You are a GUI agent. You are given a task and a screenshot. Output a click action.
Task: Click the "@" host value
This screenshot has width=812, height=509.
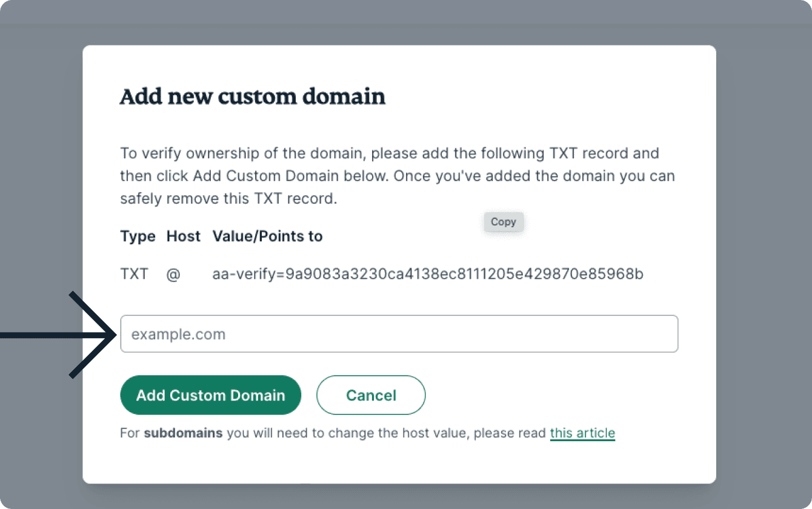click(x=173, y=274)
